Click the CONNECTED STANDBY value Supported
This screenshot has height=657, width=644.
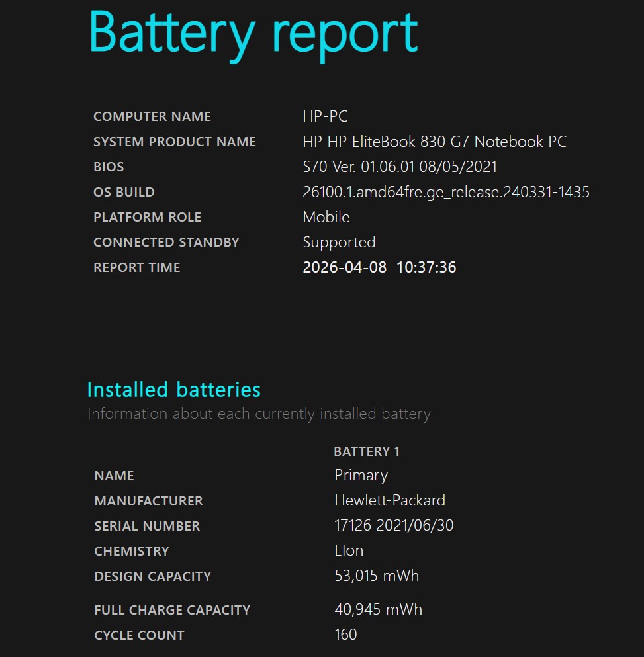339,242
